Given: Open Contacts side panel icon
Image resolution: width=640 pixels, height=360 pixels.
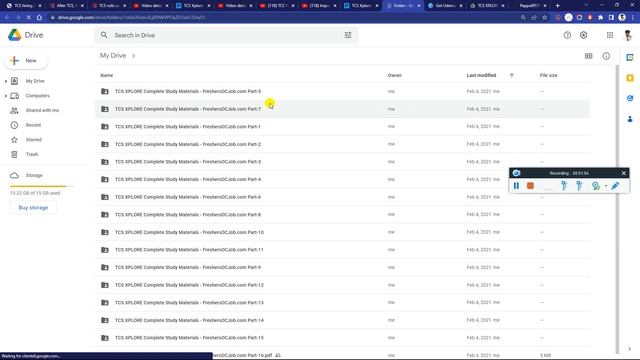Looking at the screenshot, I should tap(630, 119).
